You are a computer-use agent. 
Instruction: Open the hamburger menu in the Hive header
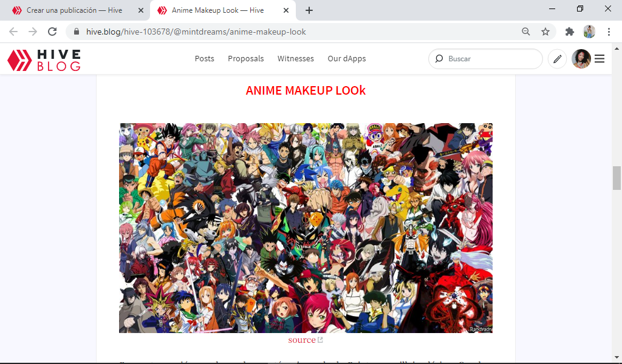click(x=600, y=59)
